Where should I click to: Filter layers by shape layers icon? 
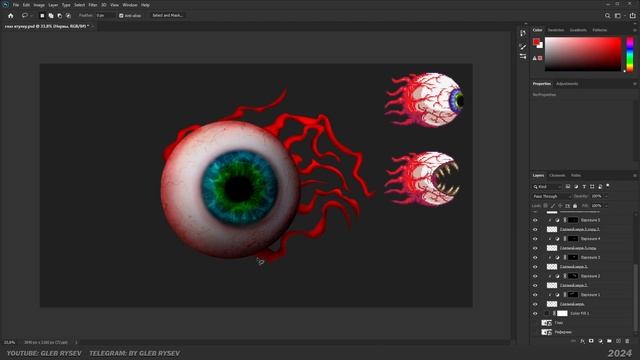point(592,187)
